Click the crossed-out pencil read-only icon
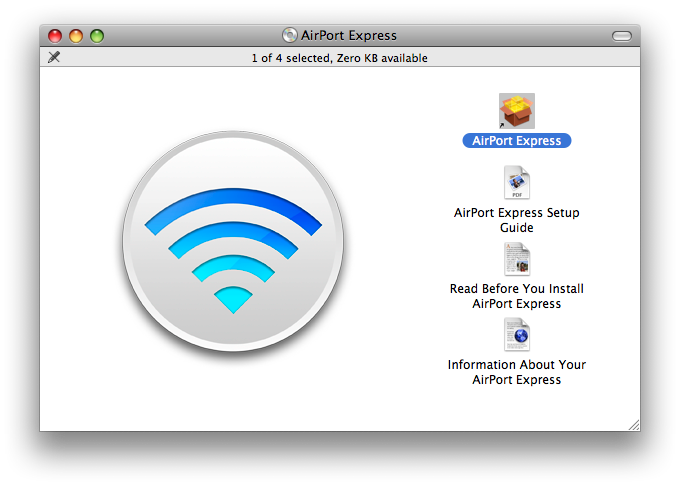The image size is (680, 486). [x=54, y=57]
